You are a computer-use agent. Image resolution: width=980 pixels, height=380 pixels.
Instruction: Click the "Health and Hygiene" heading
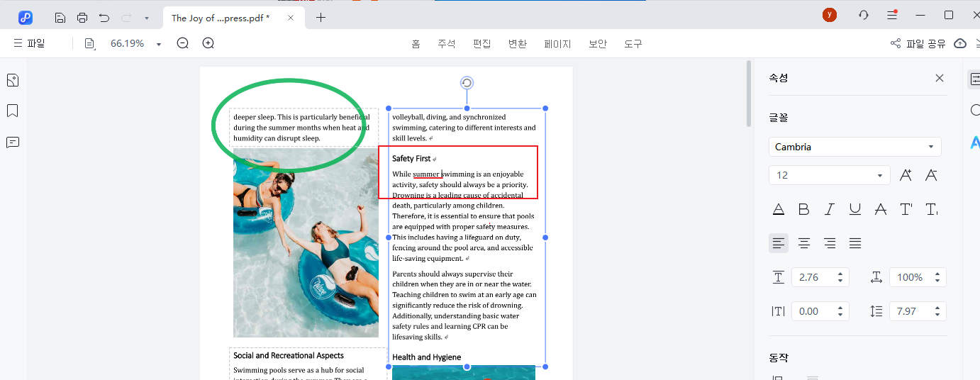pyautogui.click(x=426, y=357)
